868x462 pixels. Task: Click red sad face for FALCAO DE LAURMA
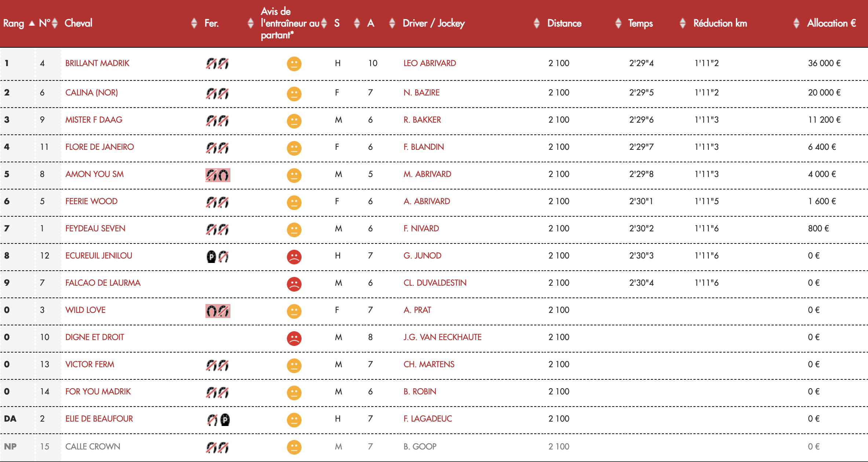click(294, 284)
